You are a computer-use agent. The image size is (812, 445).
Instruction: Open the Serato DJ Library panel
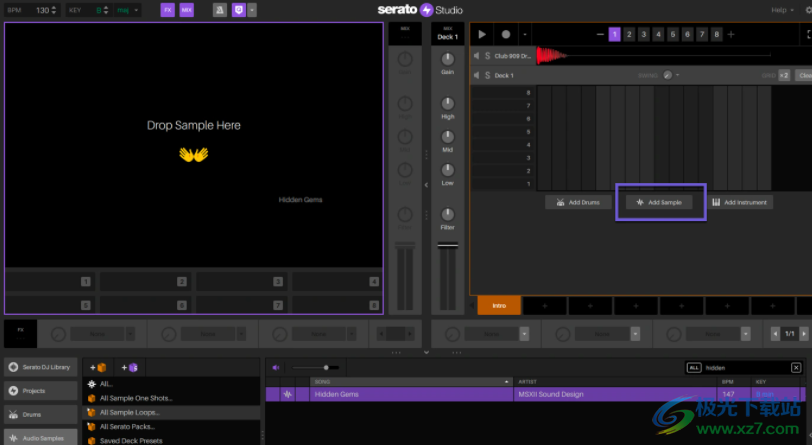pos(41,367)
